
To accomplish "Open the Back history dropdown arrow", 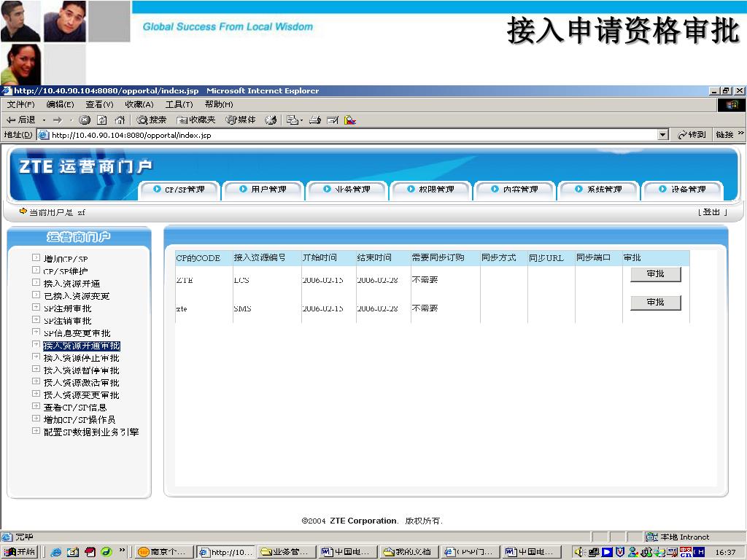I will [x=44, y=120].
